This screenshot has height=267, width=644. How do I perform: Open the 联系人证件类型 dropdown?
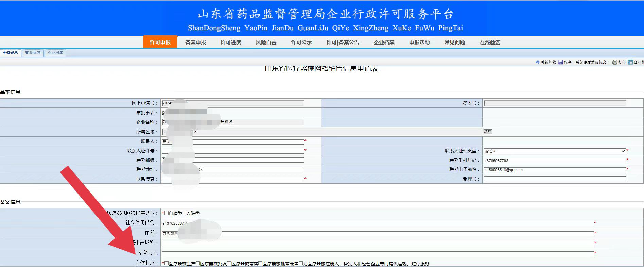(555, 151)
